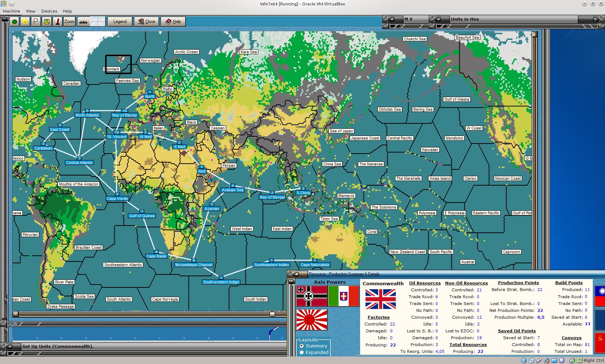605x364 pixels.
Task: Click the Hawaiian sea area label
Action: (430, 150)
